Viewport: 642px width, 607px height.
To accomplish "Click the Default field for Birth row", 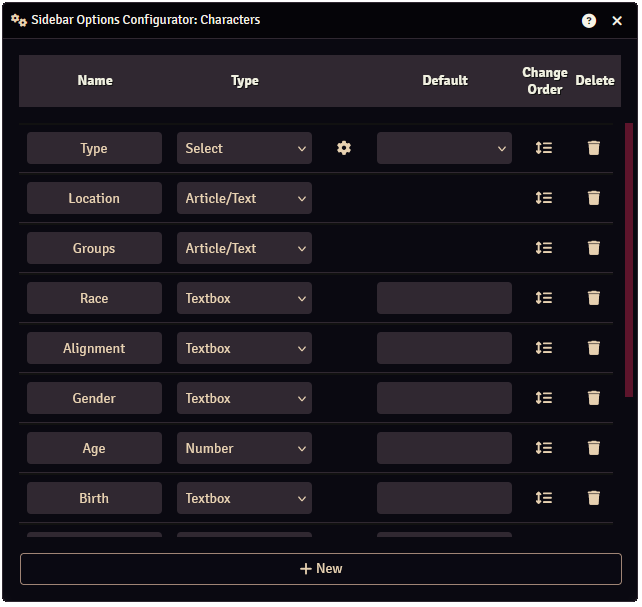I will [444, 498].
